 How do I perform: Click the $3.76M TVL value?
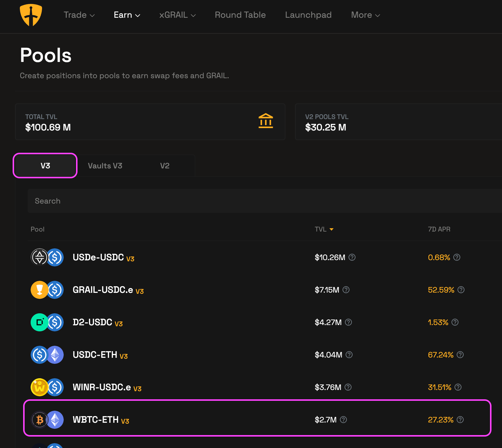tap(328, 387)
